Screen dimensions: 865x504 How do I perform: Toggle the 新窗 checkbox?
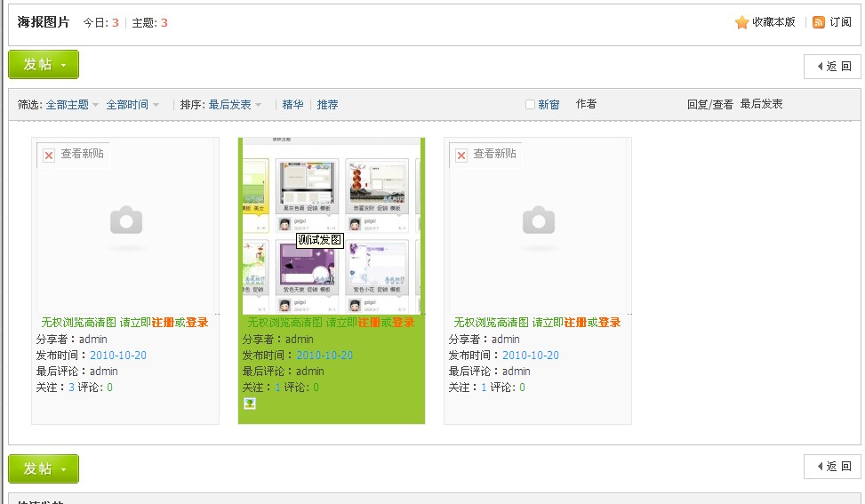(530, 104)
